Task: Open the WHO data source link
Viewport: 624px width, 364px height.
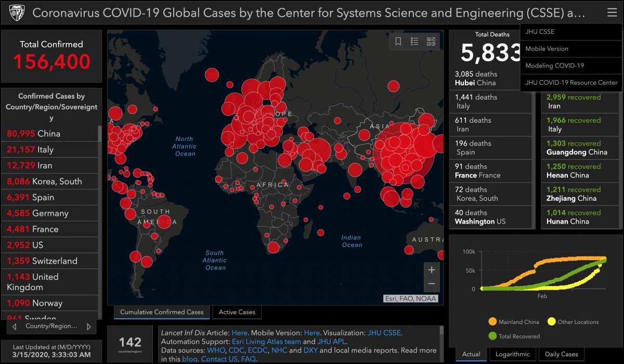Action: [x=216, y=350]
